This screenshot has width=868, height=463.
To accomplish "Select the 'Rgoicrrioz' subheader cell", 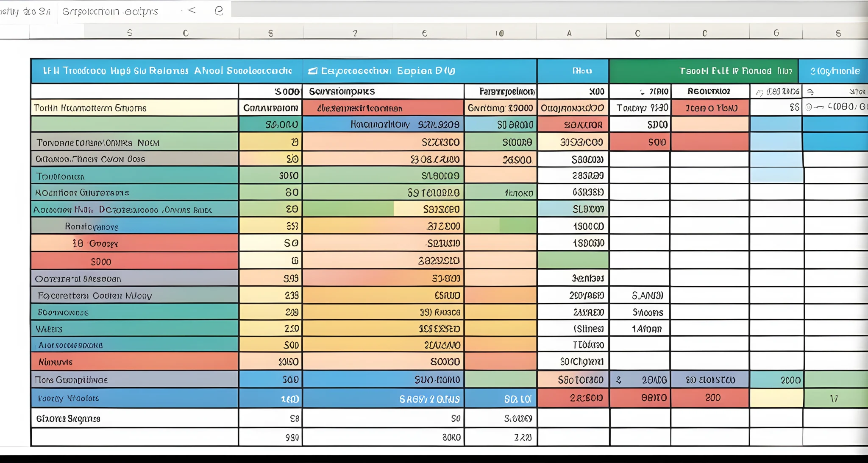I will 710,92.
